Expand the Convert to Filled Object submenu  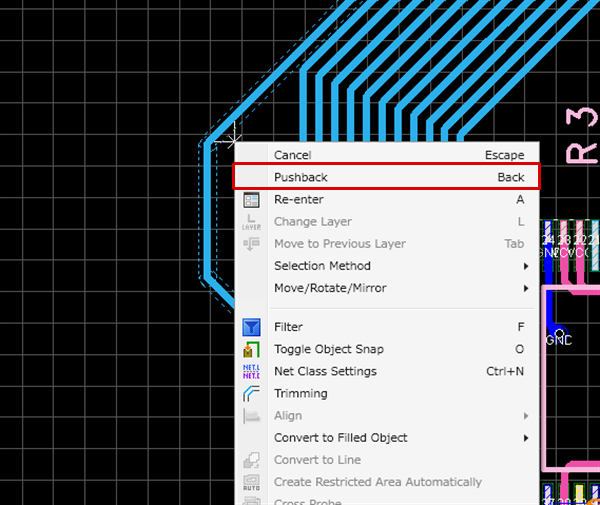[x=526, y=438]
